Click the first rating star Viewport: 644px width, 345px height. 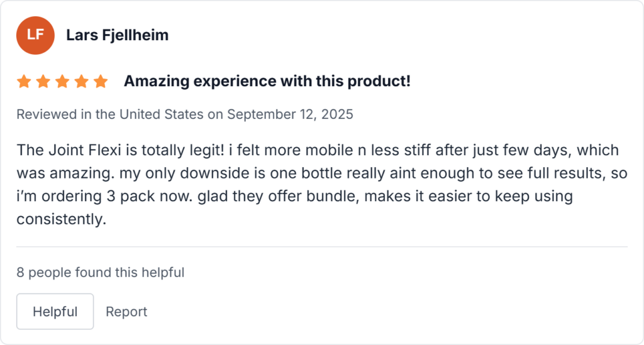tap(24, 82)
